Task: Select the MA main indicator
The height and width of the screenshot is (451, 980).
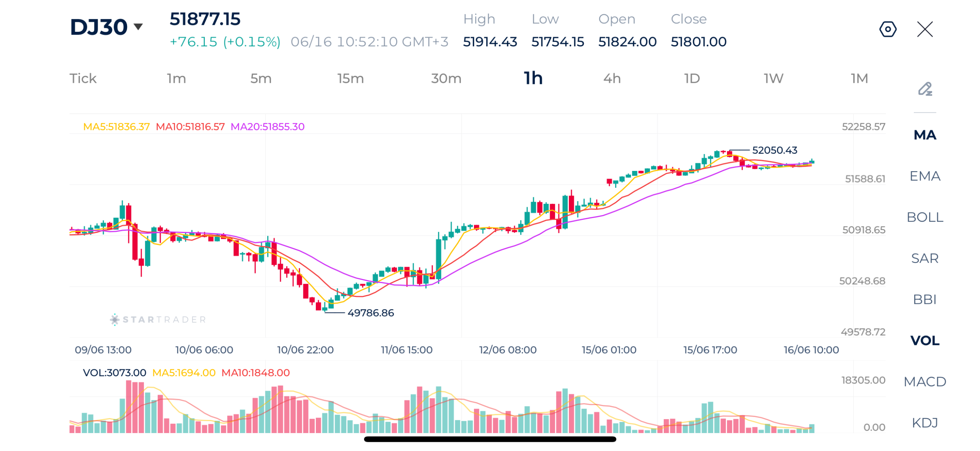Action: coord(924,135)
